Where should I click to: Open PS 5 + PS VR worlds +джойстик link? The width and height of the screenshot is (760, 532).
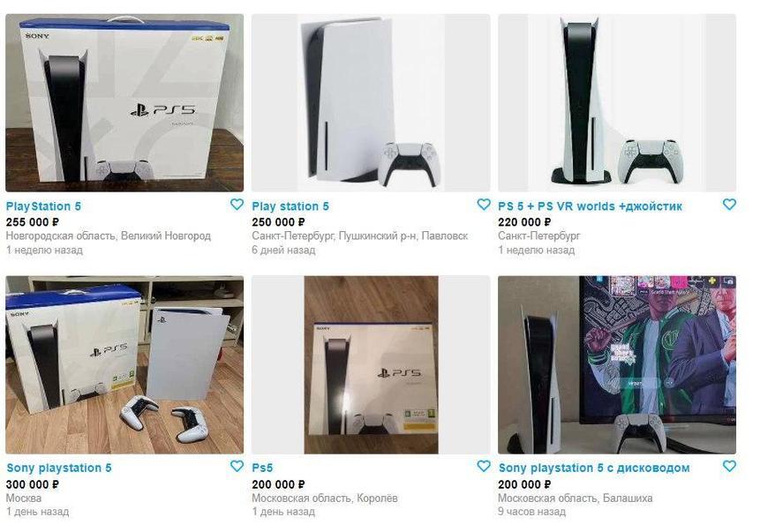pos(590,206)
